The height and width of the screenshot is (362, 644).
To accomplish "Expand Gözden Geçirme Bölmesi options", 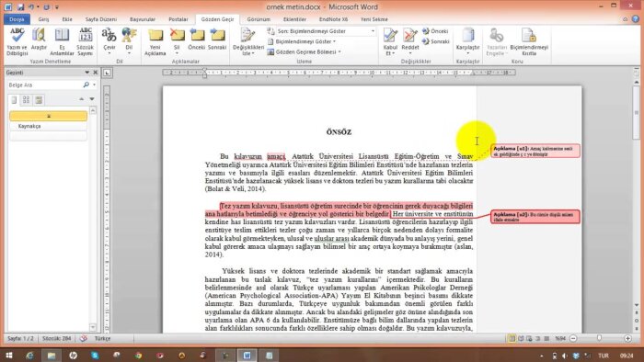I will (304, 52).
